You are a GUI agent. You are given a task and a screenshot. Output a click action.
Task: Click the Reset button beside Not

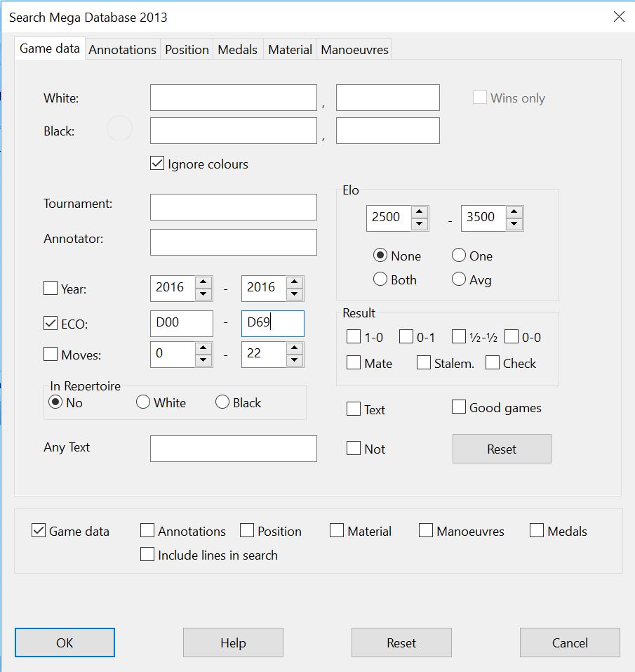click(x=502, y=449)
